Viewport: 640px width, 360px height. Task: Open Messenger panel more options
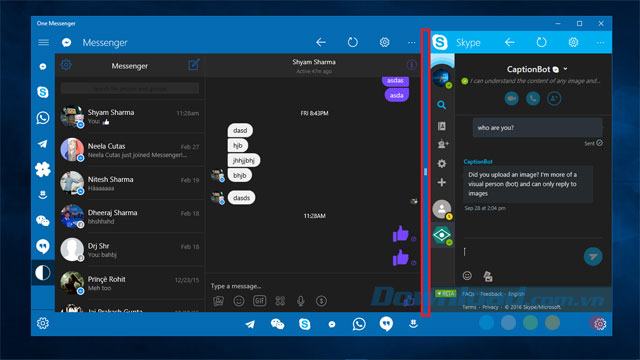point(411,42)
